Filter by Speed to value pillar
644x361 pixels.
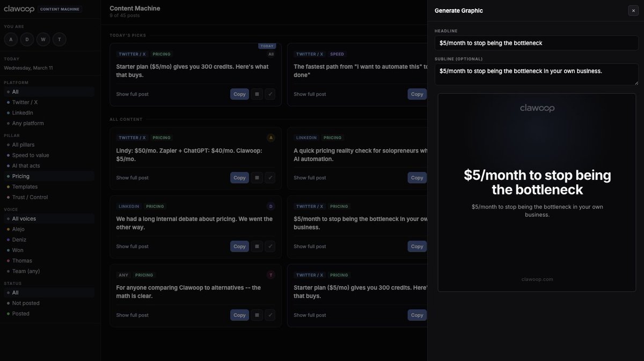coord(49,155)
